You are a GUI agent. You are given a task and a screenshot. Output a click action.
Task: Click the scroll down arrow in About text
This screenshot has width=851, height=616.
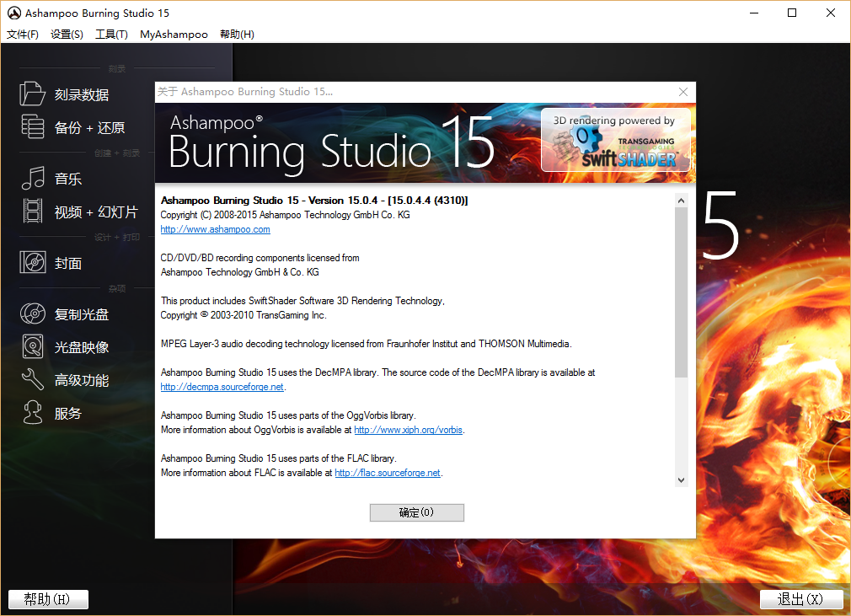(x=681, y=479)
